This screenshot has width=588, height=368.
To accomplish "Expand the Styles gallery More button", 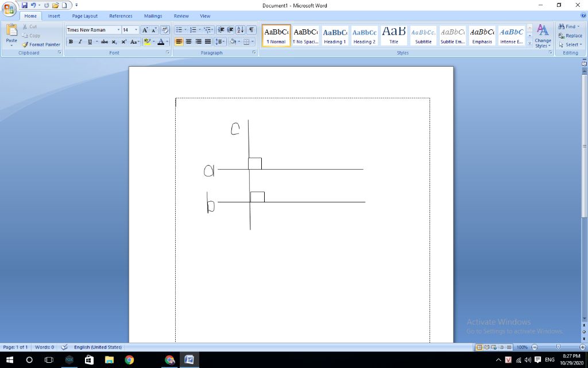I will tap(529, 43).
